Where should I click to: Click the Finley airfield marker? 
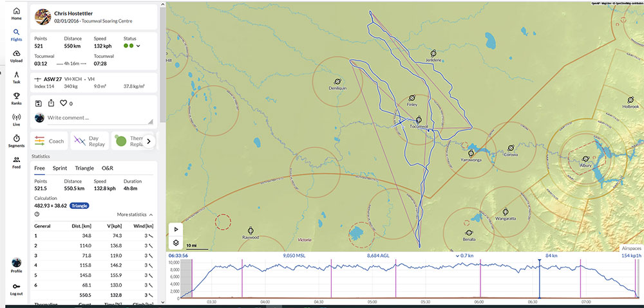click(x=412, y=98)
